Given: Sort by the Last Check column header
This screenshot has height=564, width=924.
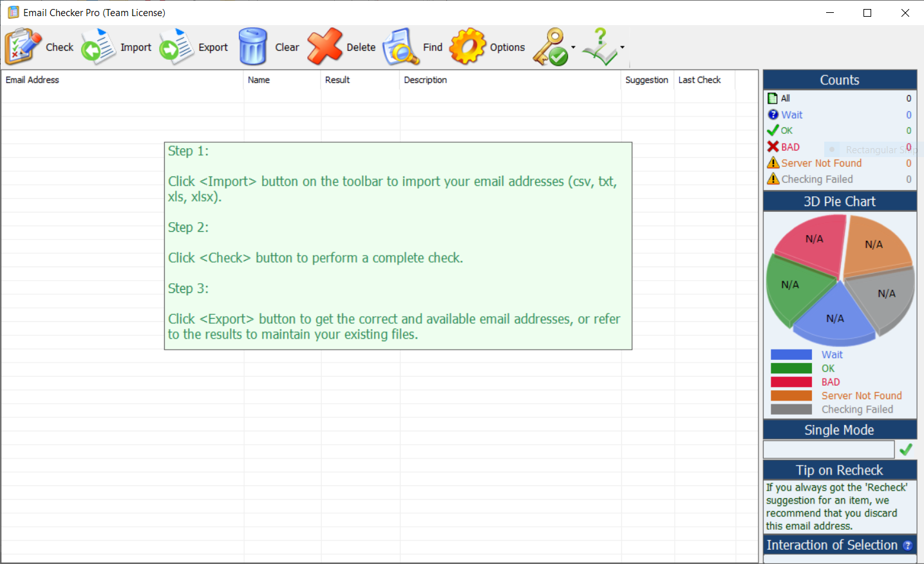Looking at the screenshot, I should [704, 80].
